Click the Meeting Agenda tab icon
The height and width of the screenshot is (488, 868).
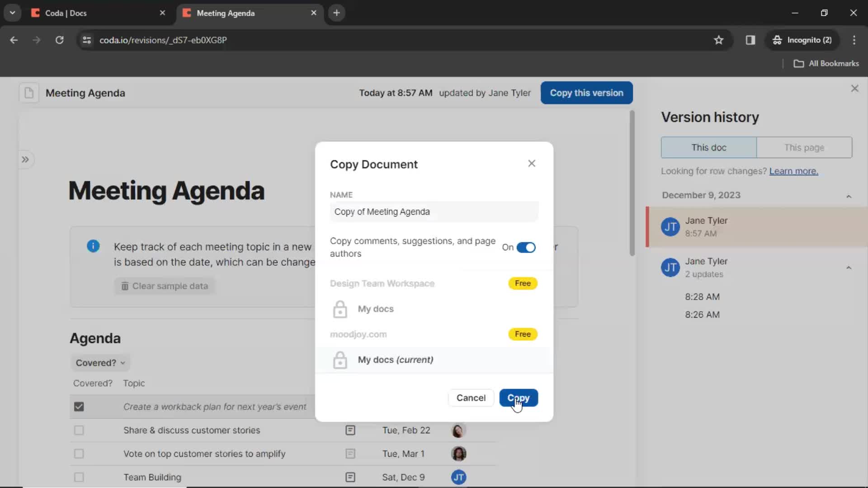tap(188, 13)
